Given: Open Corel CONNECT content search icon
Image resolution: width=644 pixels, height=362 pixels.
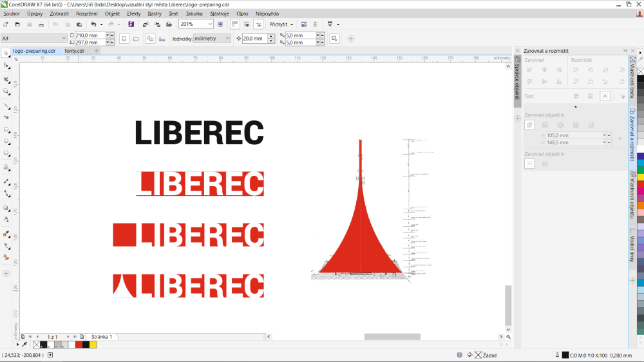Looking at the screenshot, I should [x=131, y=24].
